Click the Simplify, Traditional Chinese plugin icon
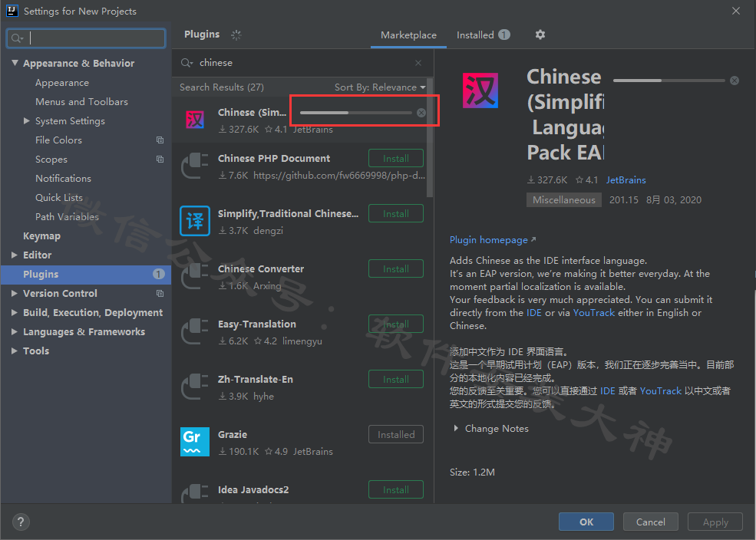Screen dimensions: 756x540 (x=195, y=221)
